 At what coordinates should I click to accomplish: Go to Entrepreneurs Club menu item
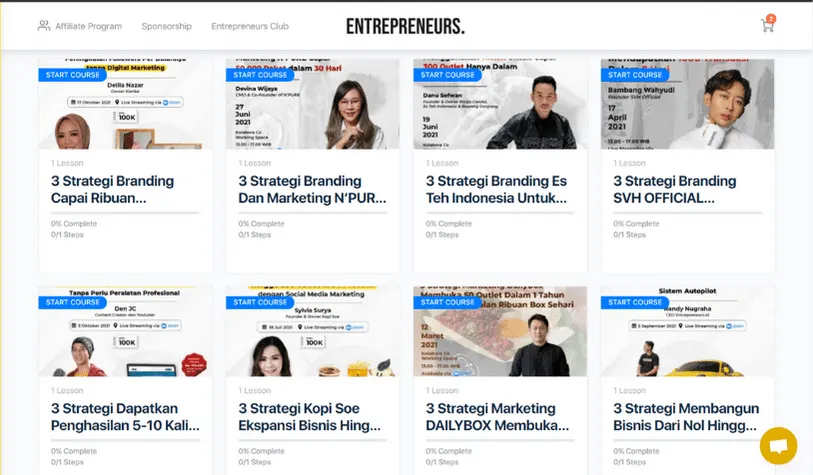pyautogui.click(x=250, y=26)
